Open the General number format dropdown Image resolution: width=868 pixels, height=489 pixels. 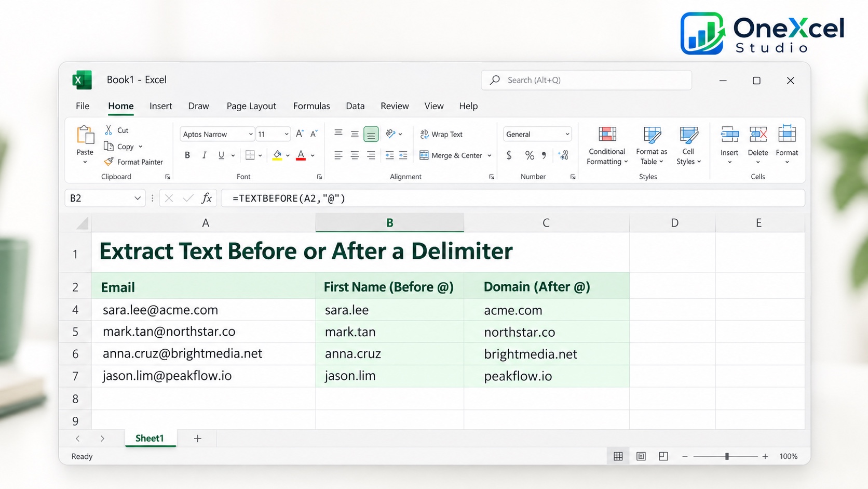tap(567, 134)
